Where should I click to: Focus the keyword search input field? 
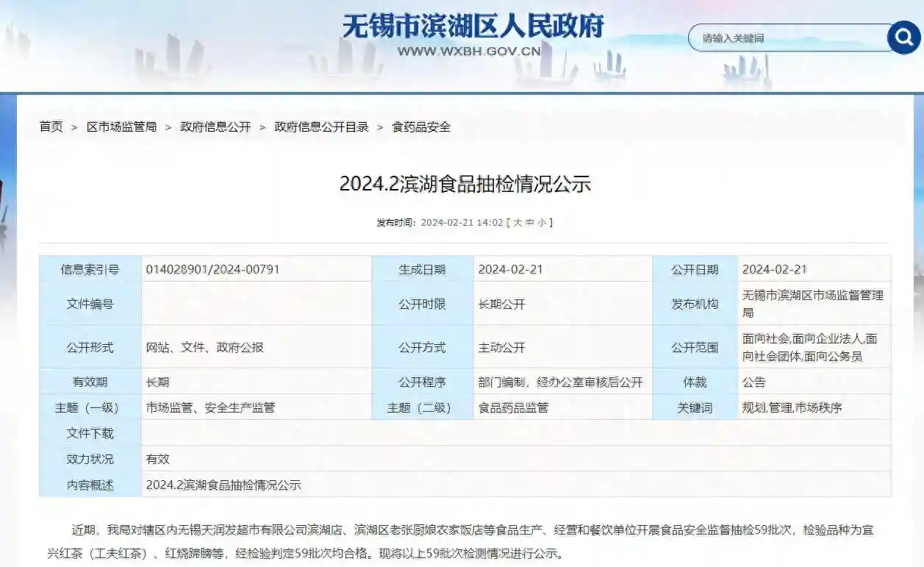point(789,38)
